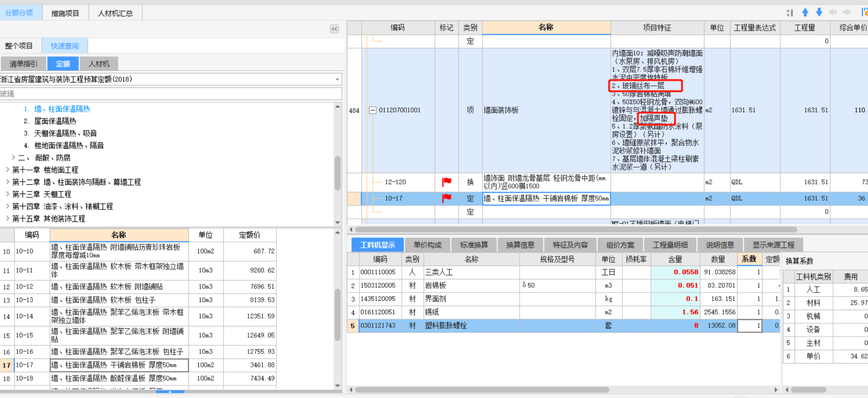868x398 pixels.
Task: Open the 浙江省房屋建筑与装饰工程预算定额 dropdown
Action: click(x=337, y=79)
